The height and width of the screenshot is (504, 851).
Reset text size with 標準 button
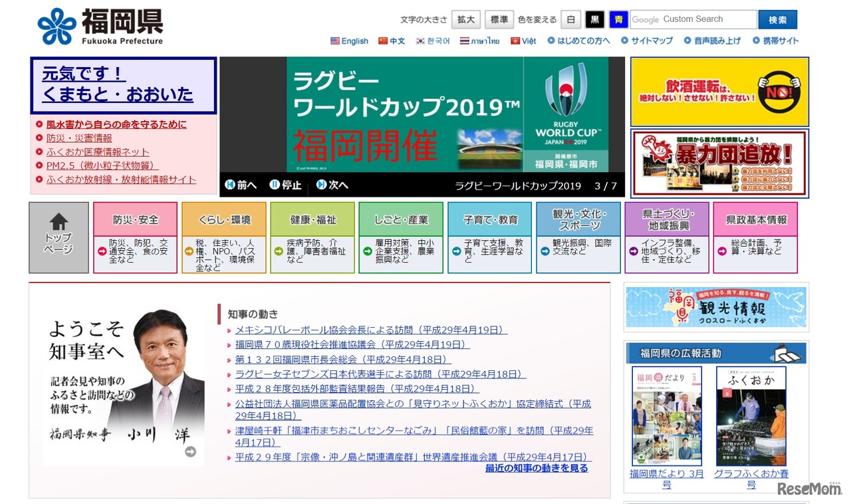499,20
